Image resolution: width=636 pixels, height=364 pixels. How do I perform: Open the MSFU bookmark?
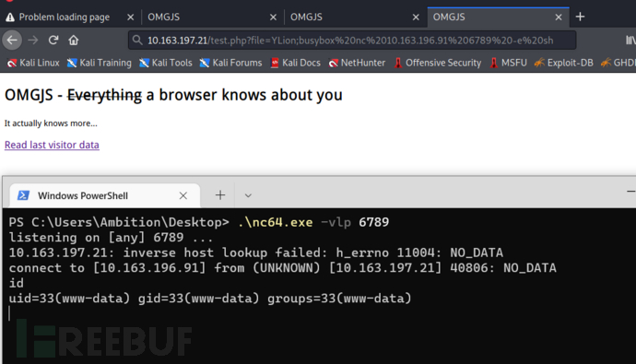pos(508,63)
